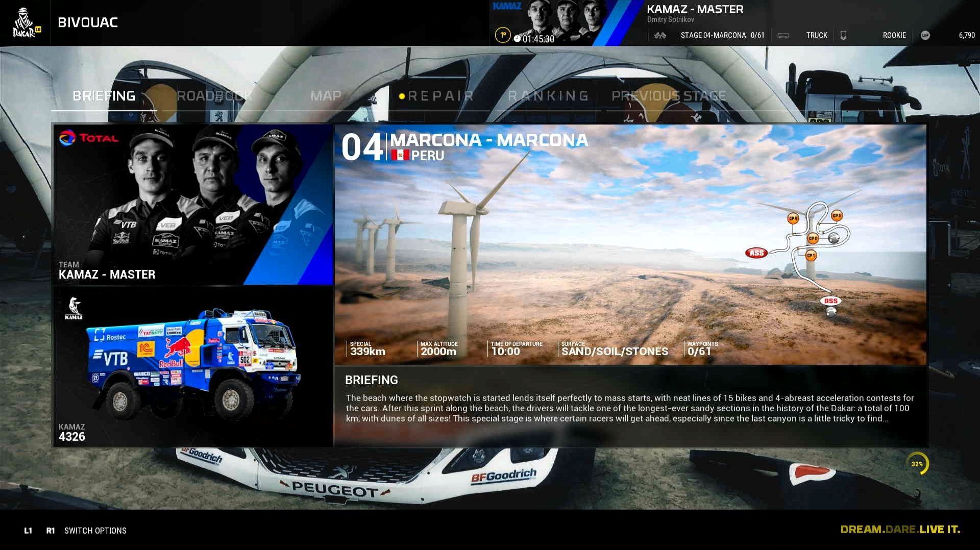This screenshot has width=980, height=550.
Task: Click the TRUCK category label
Action: (x=817, y=35)
